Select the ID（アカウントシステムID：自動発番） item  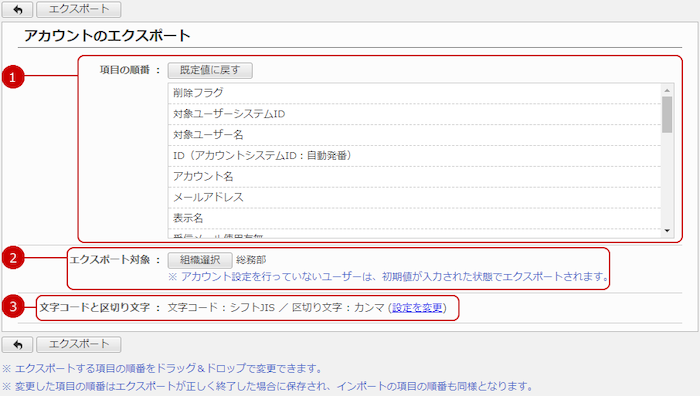[414, 156]
